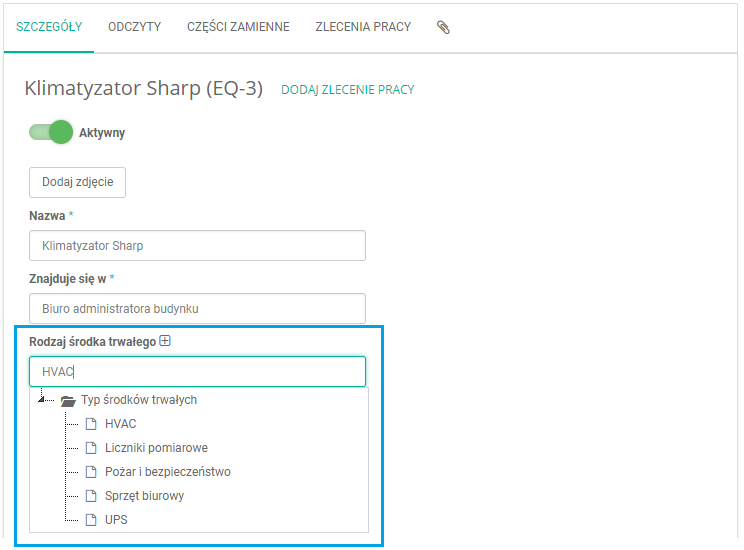Screen dimensions: 744x550
Task: Open the CZĘŚCI ZAMIENNE tab
Action: pos(238,27)
